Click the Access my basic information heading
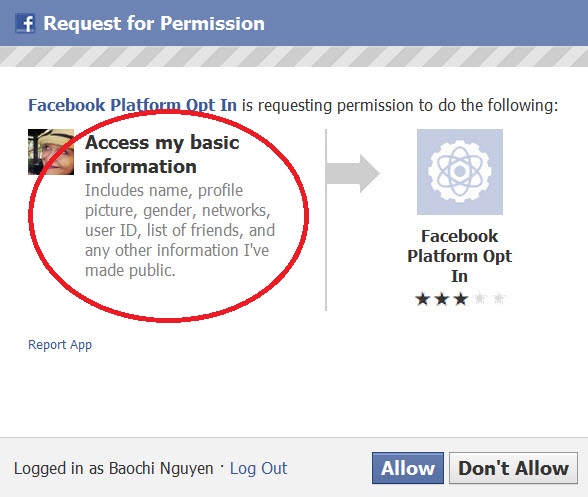The height and width of the screenshot is (497, 588). click(162, 154)
